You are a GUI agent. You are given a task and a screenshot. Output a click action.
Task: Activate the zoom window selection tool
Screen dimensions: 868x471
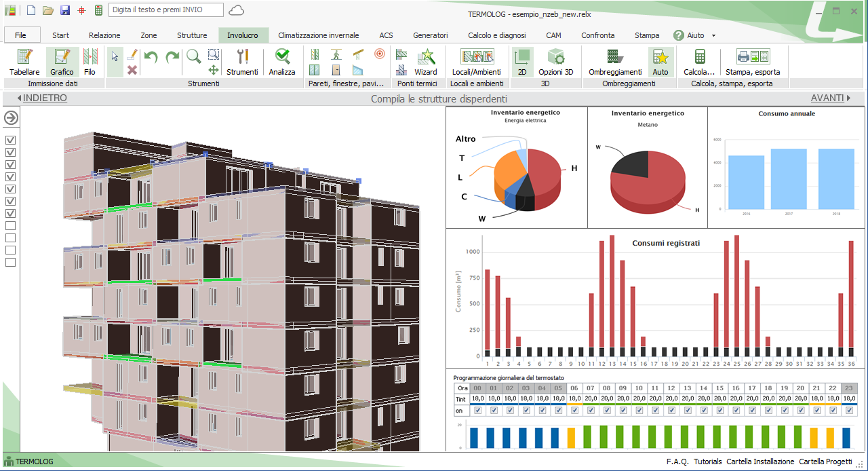[x=213, y=55]
